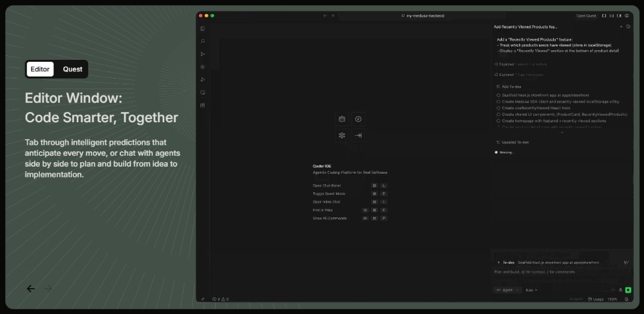The height and width of the screenshot is (314, 644).
Task: Open chat history clock icon
Action: (x=629, y=26)
